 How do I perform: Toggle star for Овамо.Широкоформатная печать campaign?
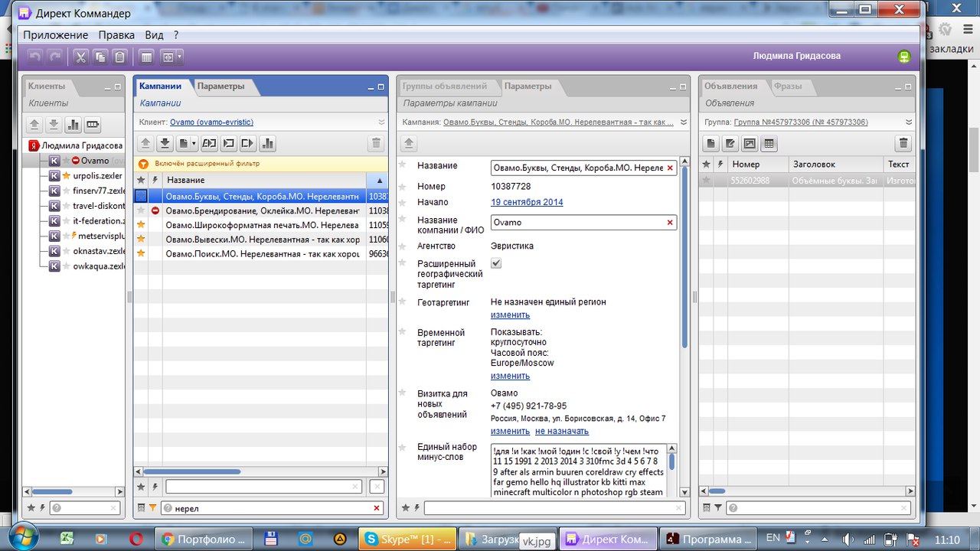141,225
